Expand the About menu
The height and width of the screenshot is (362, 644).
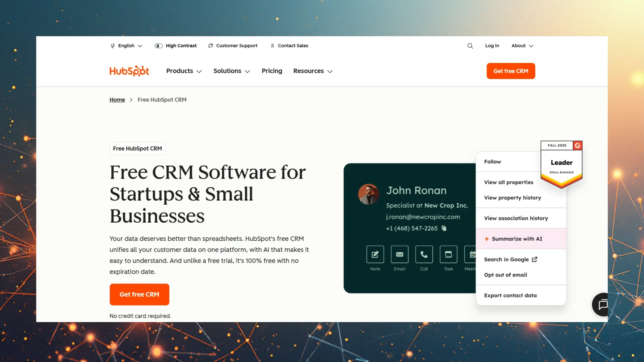click(522, 46)
